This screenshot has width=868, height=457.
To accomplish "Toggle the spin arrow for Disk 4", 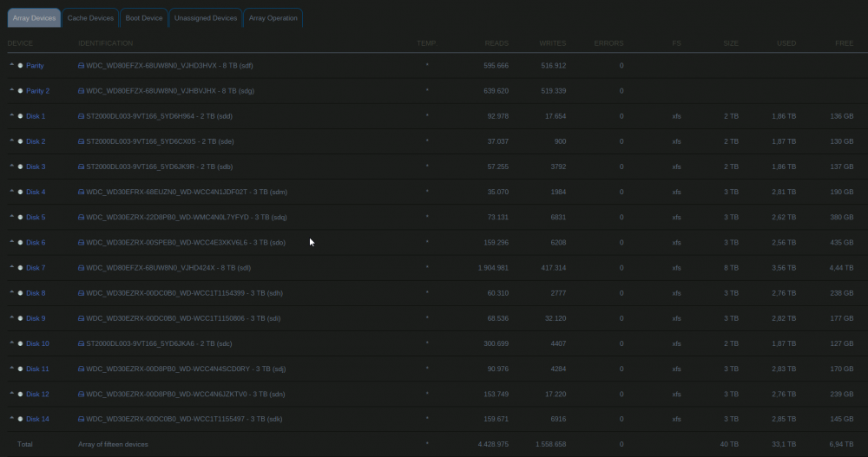I will pyautogui.click(x=11, y=192).
